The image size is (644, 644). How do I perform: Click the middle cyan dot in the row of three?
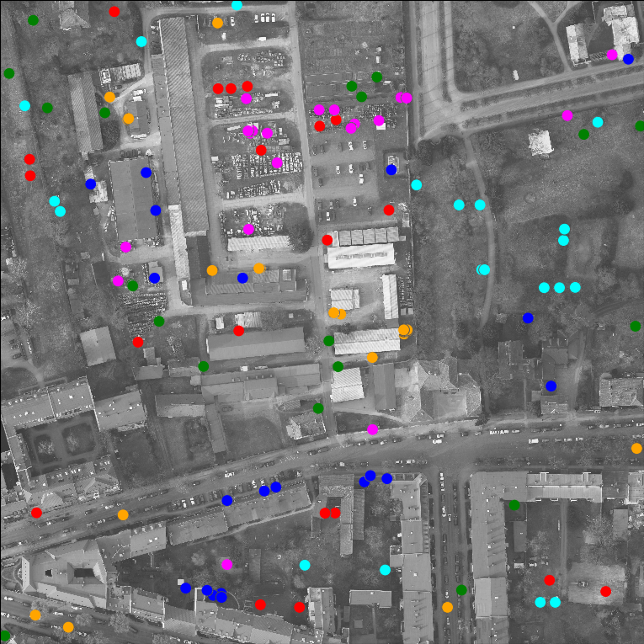(559, 288)
